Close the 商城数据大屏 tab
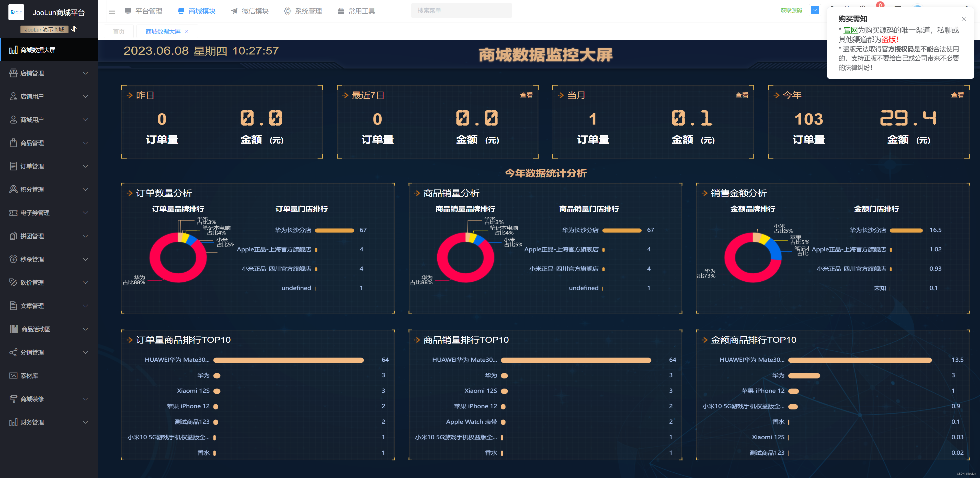The image size is (980, 478). pos(187,32)
